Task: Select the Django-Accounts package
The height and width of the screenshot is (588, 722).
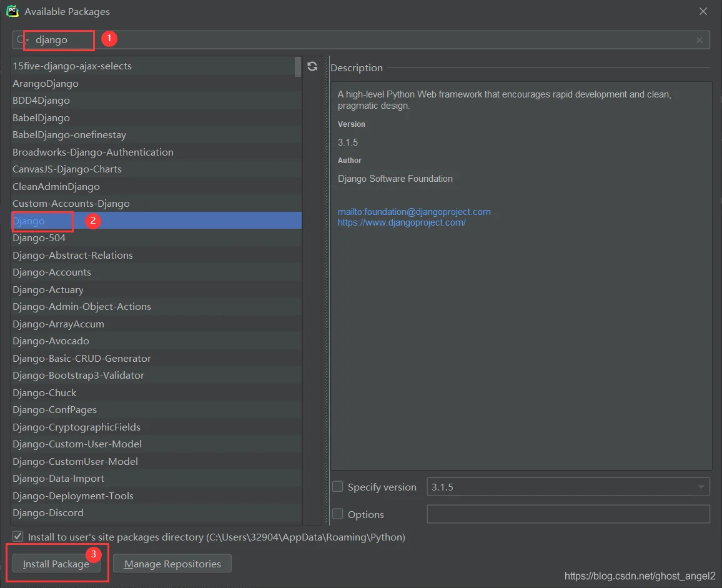Action: (156, 272)
